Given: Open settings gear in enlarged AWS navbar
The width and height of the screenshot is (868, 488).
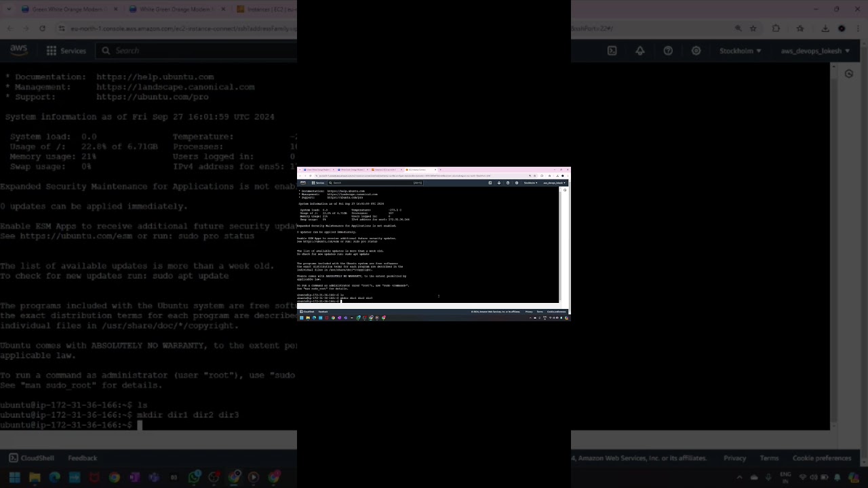Looking at the screenshot, I should point(696,51).
